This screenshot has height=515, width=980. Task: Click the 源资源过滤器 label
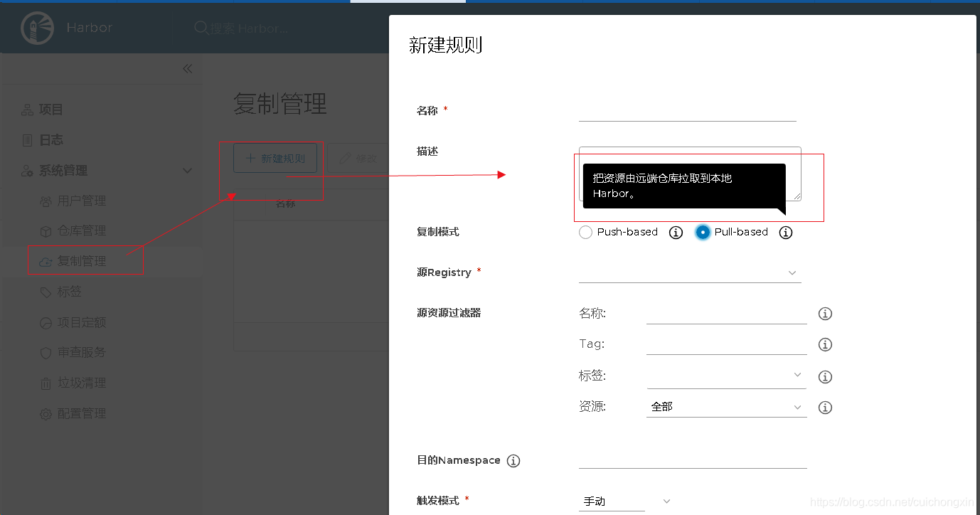click(x=449, y=313)
